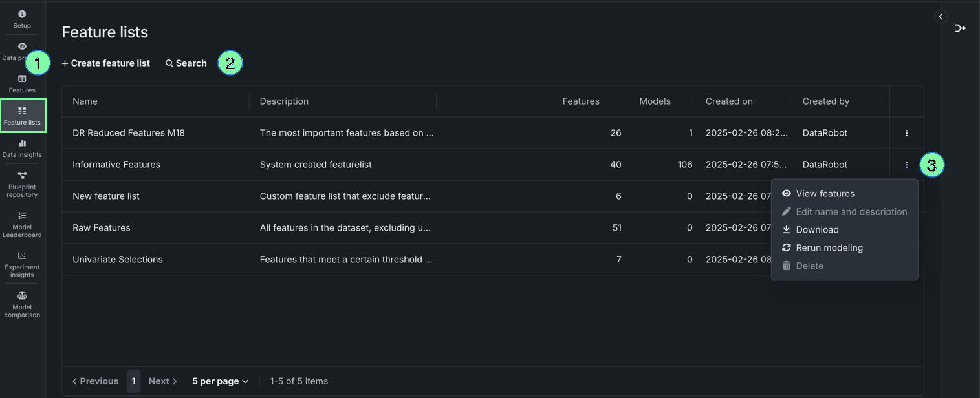Change the 5 per page dropdown
This screenshot has width=980, height=398.
pos(220,381)
